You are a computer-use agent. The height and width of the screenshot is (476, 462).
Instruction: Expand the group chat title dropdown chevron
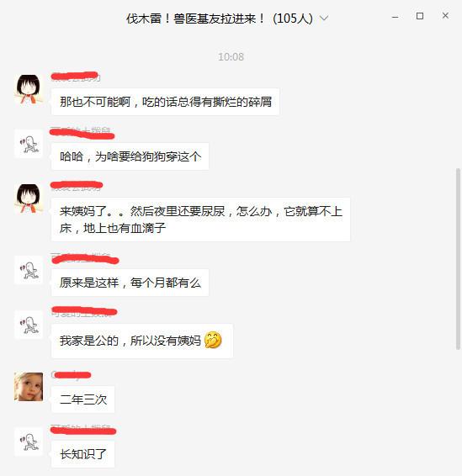pyautogui.click(x=324, y=19)
